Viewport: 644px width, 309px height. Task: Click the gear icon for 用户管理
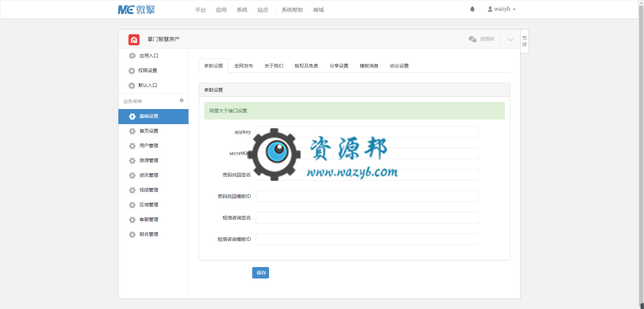132,146
